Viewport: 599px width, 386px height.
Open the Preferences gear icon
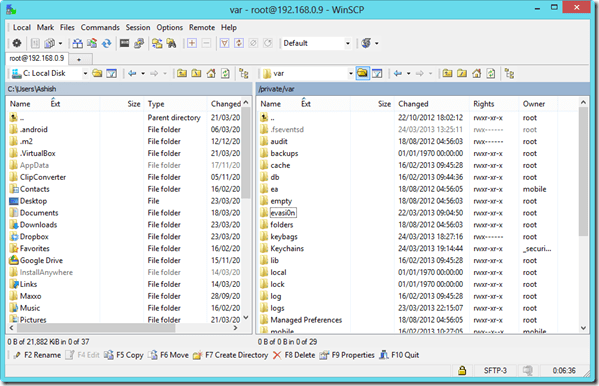pos(17,43)
